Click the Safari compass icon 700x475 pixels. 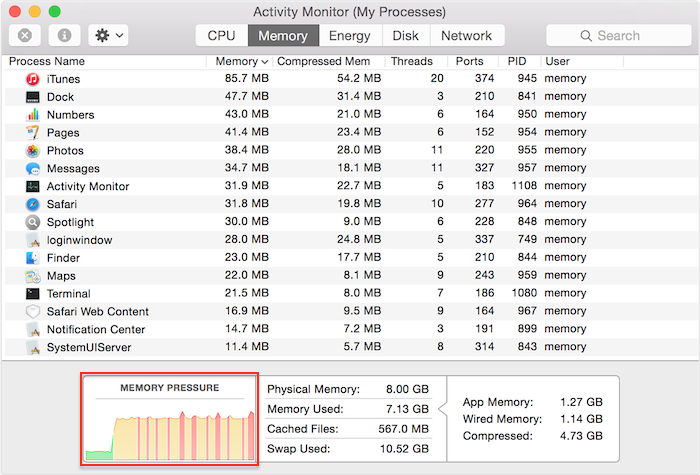(x=33, y=204)
